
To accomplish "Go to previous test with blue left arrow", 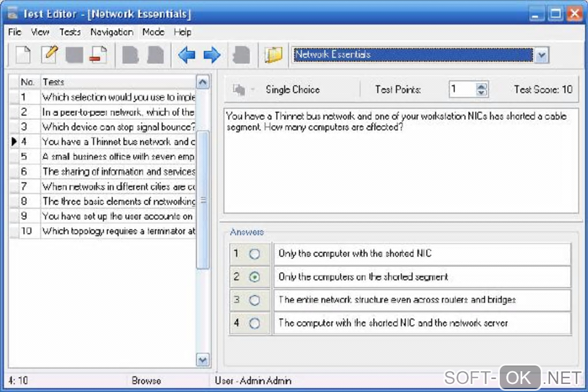I will click(x=187, y=55).
